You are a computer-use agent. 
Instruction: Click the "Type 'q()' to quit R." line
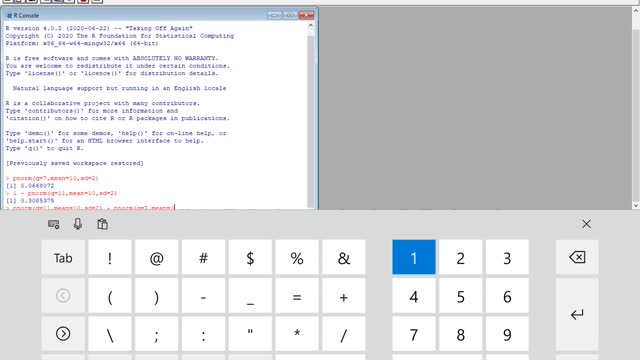tap(44, 148)
